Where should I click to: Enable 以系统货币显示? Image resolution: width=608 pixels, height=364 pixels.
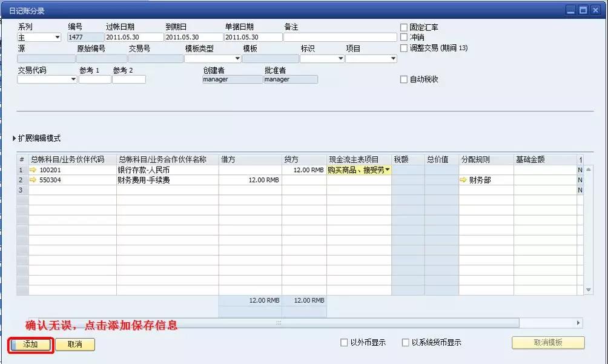(x=406, y=342)
